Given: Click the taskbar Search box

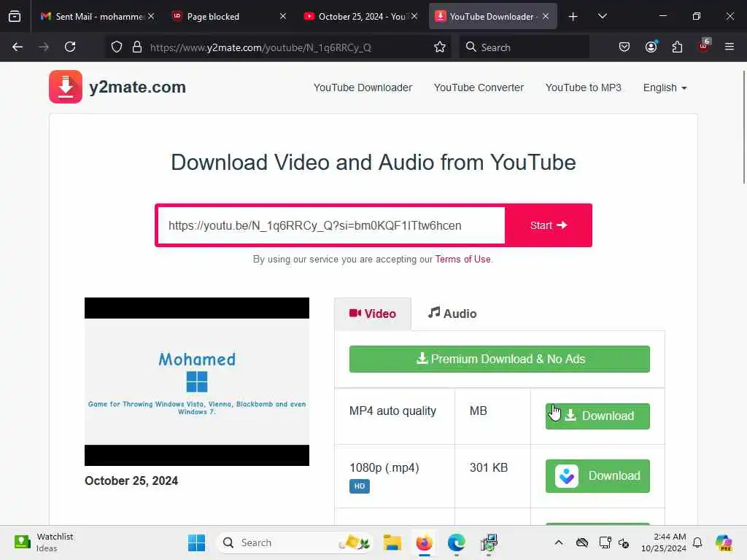Looking at the screenshot, I should (294, 542).
